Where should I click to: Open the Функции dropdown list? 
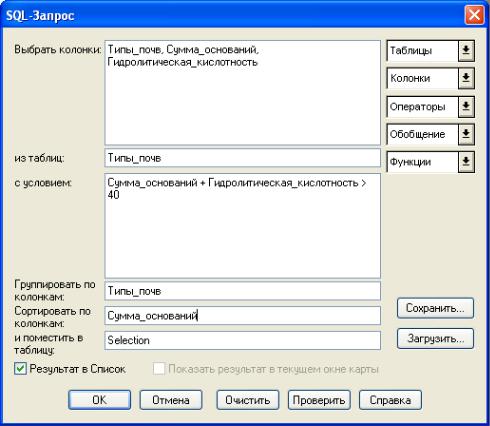(x=430, y=162)
